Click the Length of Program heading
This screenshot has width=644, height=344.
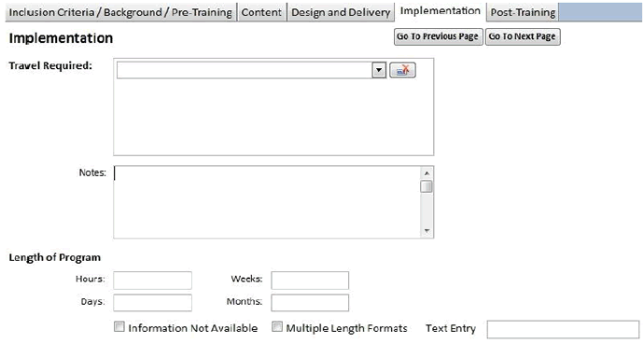click(55, 257)
